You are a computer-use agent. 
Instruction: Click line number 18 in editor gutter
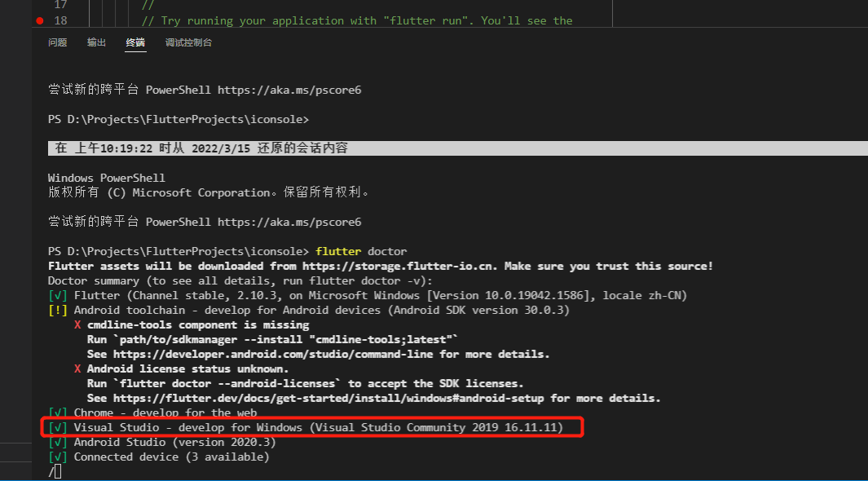[x=60, y=21]
